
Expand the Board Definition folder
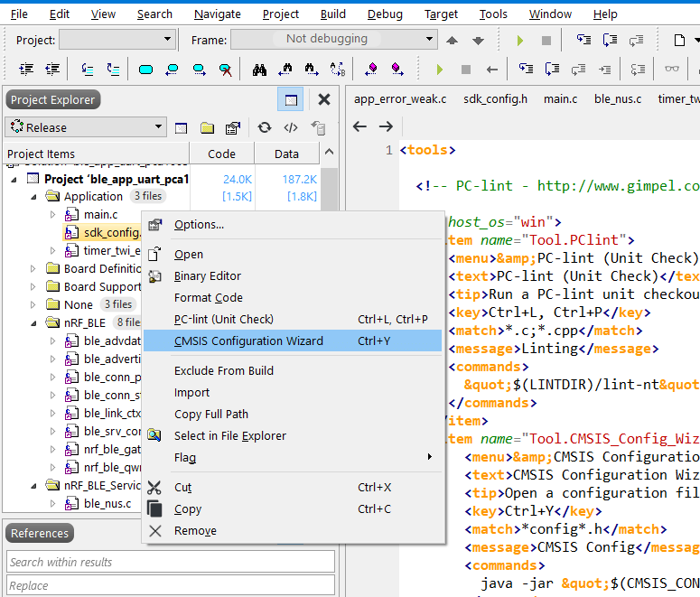click(x=33, y=268)
